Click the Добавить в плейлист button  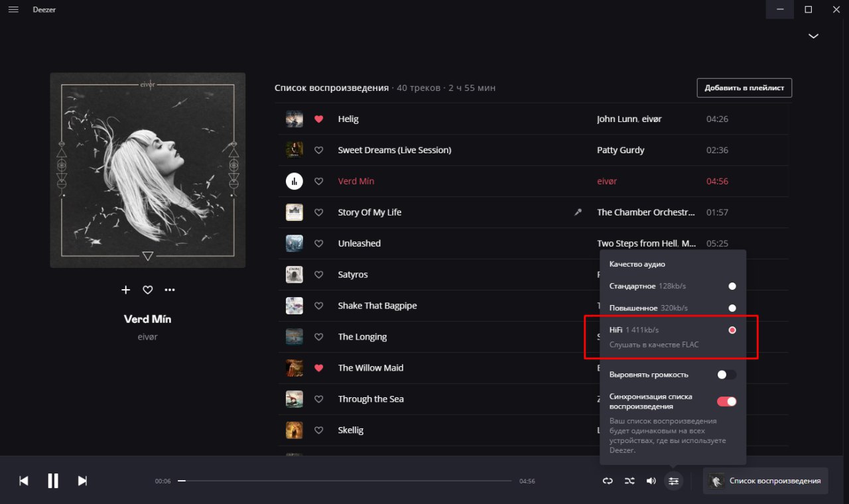tap(744, 88)
